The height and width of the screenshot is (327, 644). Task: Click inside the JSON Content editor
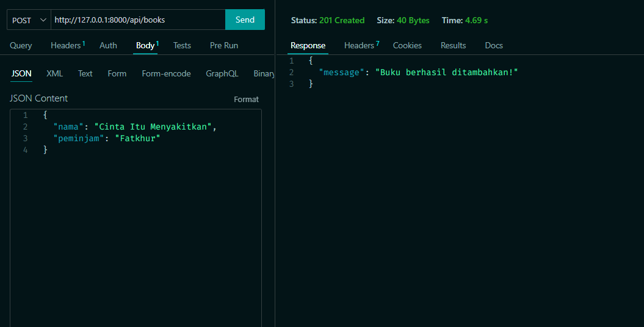(x=136, y=218)
